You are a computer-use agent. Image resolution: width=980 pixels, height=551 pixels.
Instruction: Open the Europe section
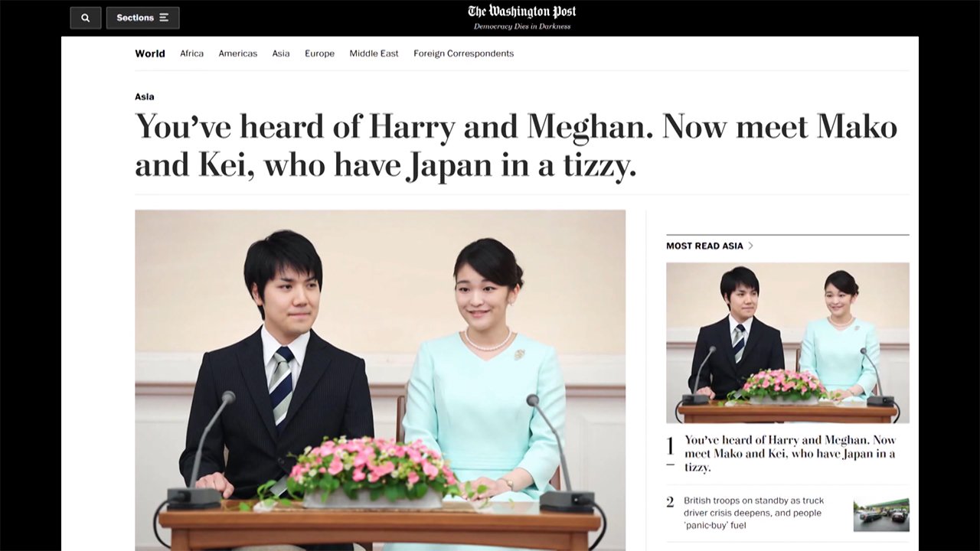coord(319,54)
